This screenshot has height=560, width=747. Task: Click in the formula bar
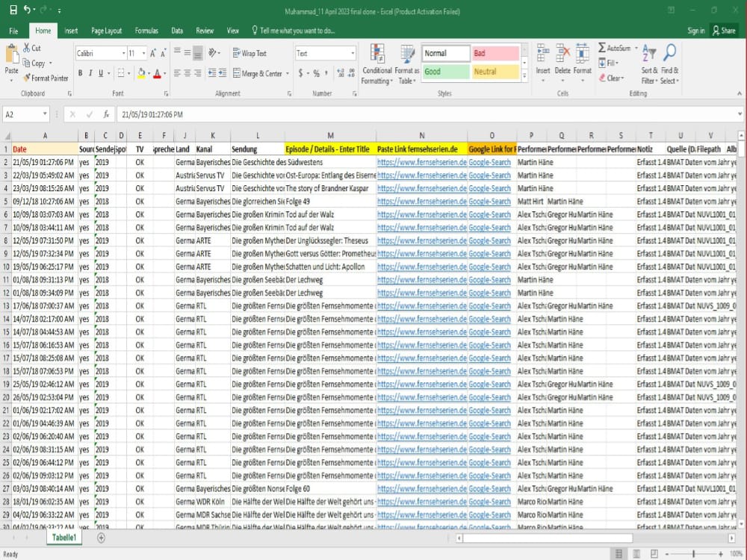tap(427, 114)
